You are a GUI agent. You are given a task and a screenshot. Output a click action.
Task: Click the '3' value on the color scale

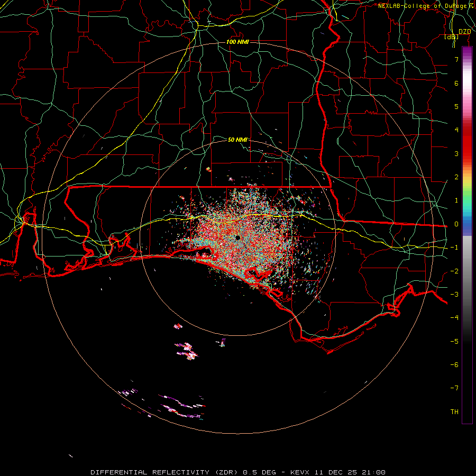(456, 153)
